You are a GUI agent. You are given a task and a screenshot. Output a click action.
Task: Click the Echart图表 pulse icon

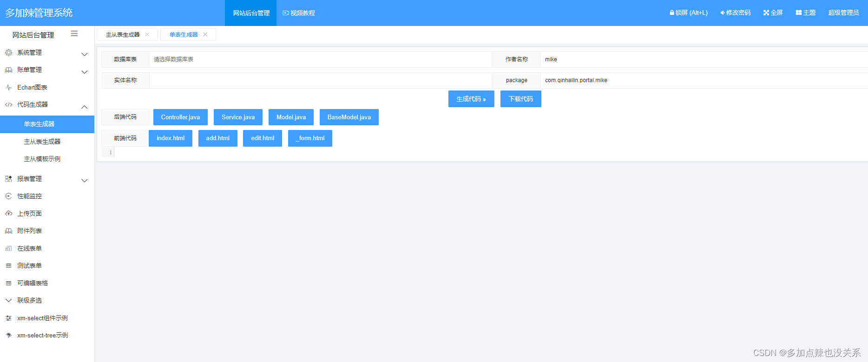8,87
